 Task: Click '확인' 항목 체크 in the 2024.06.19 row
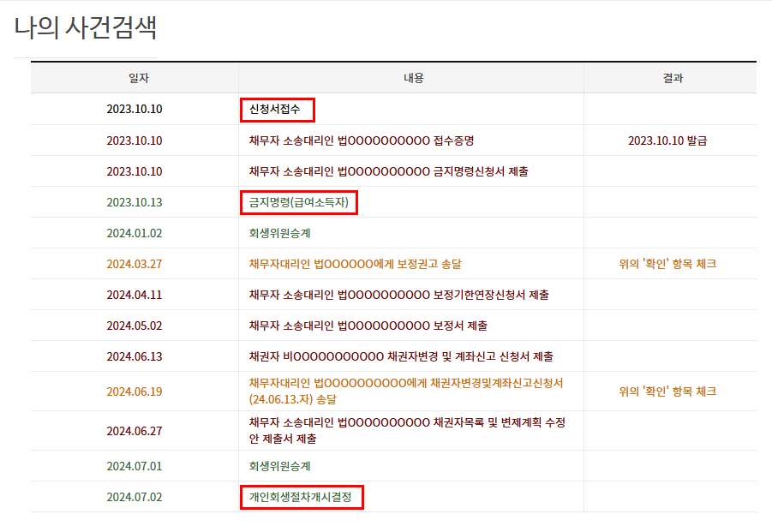[x=667, y=392]
